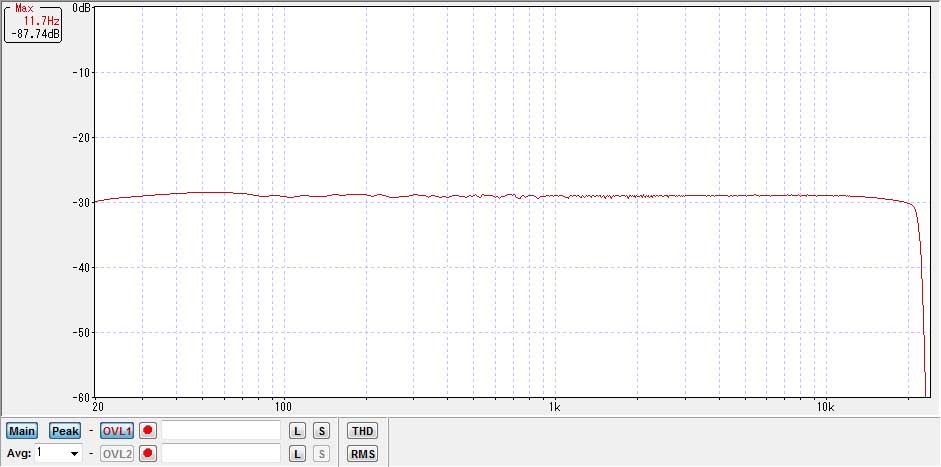
Task: Click the OVL2 overlay name text field
Action: pyautogui.click(x=221, y=454)
